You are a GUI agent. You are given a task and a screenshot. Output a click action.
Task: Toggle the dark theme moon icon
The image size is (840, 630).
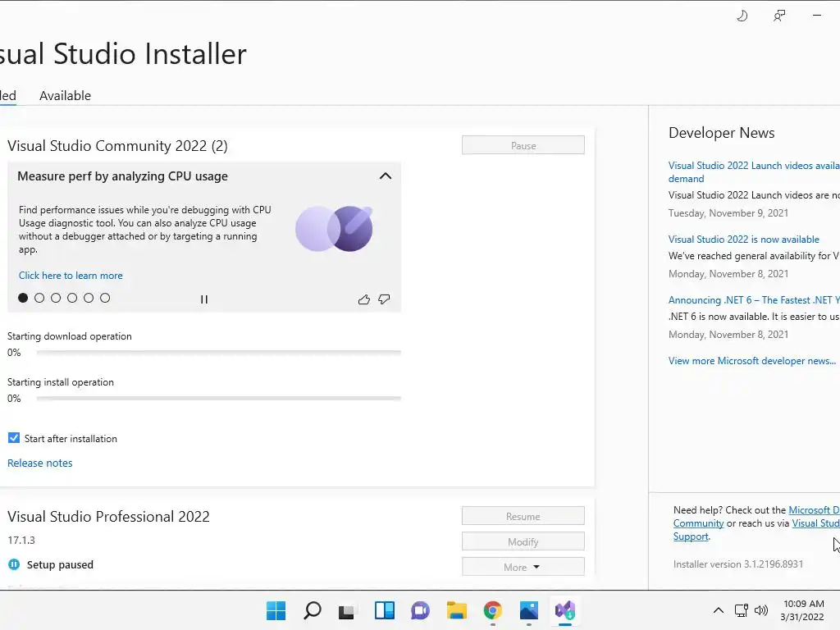pyautogui.click(x=742, y=16)
